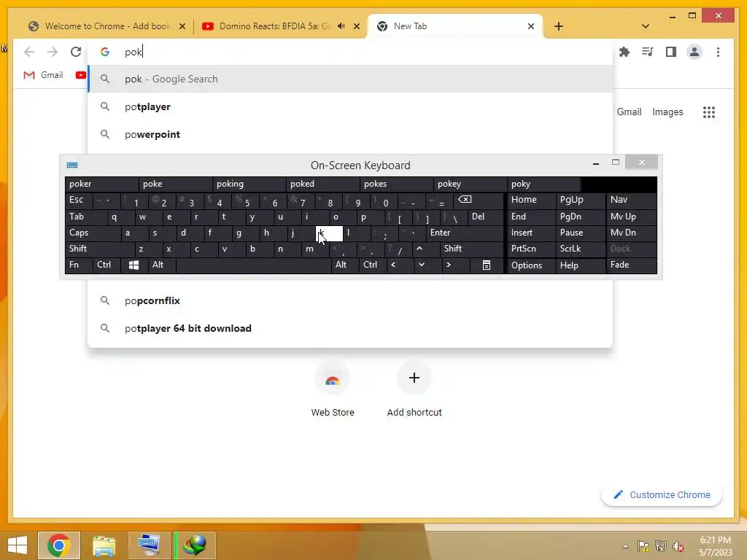The image size is (747, 560).
Task: Show hidden tray icons arrow
Action: coord(625,546)
